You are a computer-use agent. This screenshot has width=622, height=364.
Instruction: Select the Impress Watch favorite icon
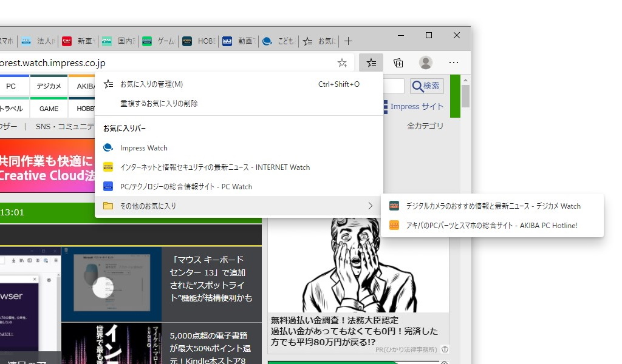109,147
